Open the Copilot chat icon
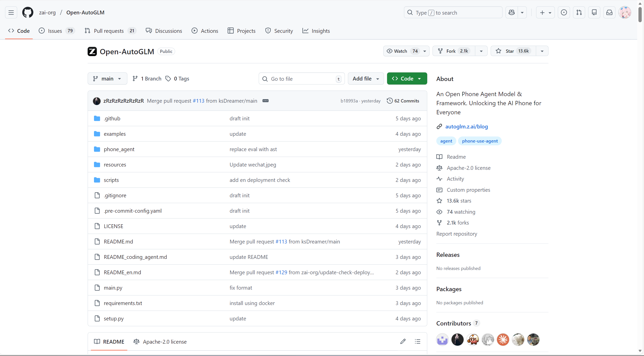The image size is (644, 356). click(512, 12)
